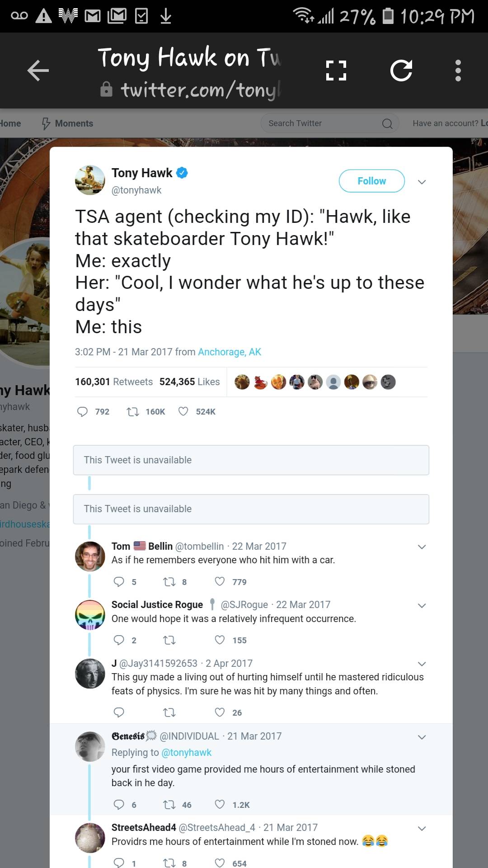
Task: Retweet Social Justice Rogue's reply
Action: (x=169, y=640)
